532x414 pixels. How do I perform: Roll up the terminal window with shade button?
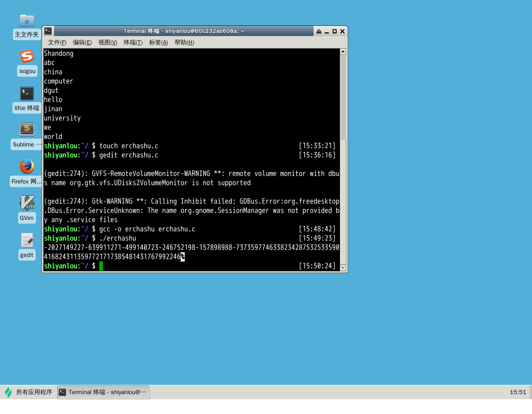(x=318, y=31)
